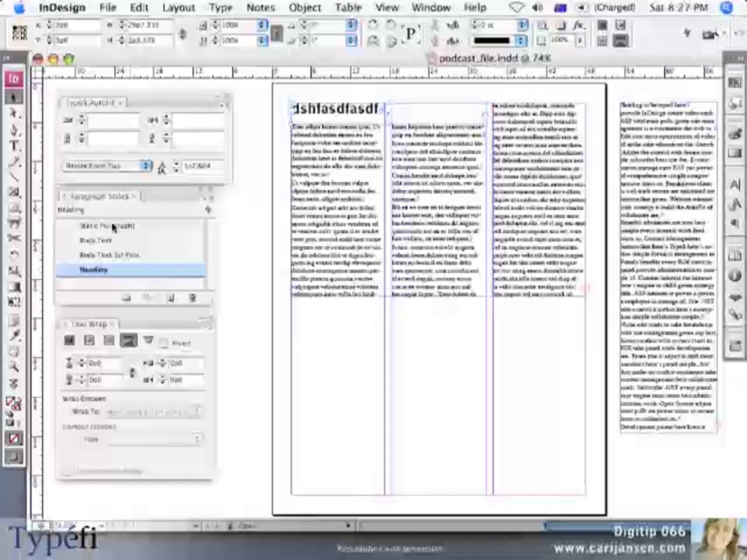Select the Scissors tool
This screenshot has width=747, height=560.
(14, 238)
